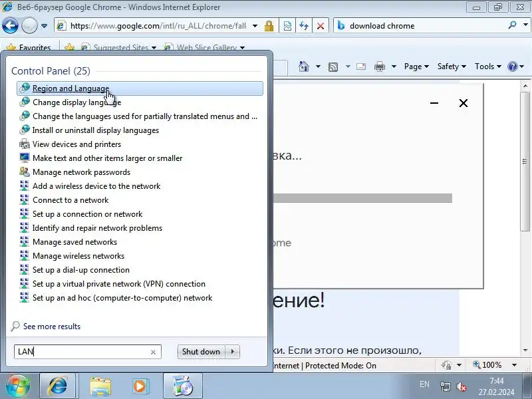This screenshot has width=532, height=399.
Task: Open Windows Explorer taskbar folder icon
Action: coord(100,386)
